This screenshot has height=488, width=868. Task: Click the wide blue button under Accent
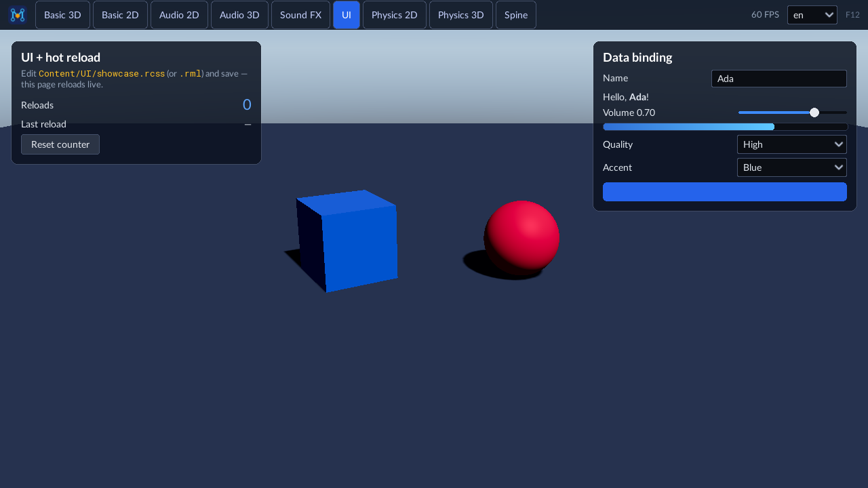pyautogui.click(x=725, y=192)
